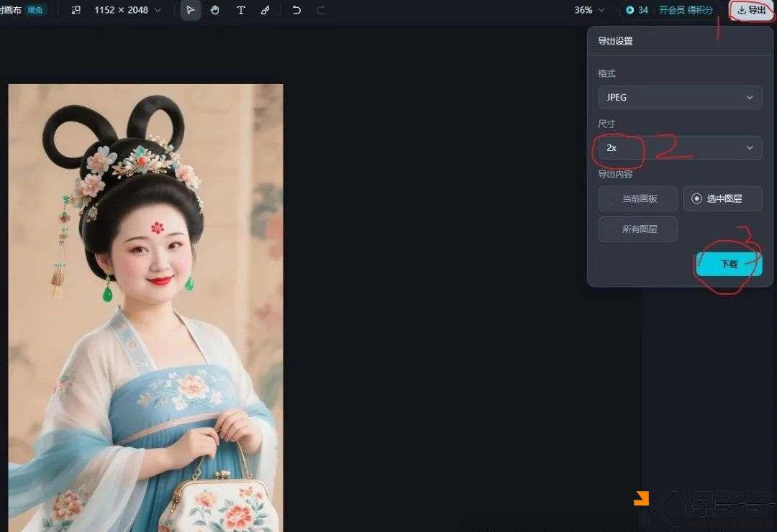777x532 pixels.
Task: Select the Text tool
Action: (x=241, y=10)
